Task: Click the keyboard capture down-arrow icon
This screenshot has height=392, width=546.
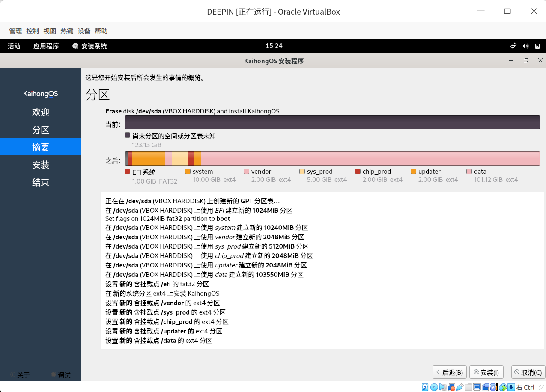Action: click(x=511, y=387)
